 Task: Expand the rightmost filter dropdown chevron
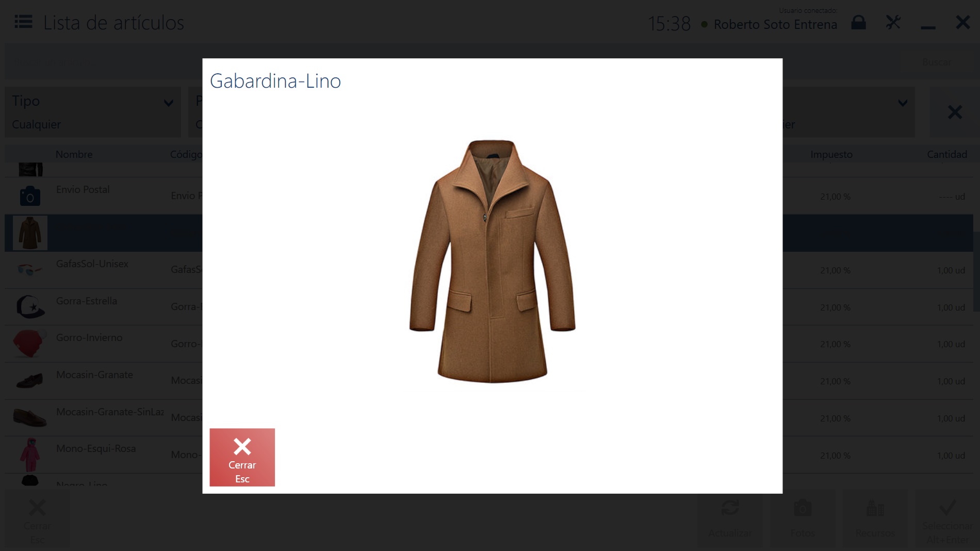tap(903, 103)
